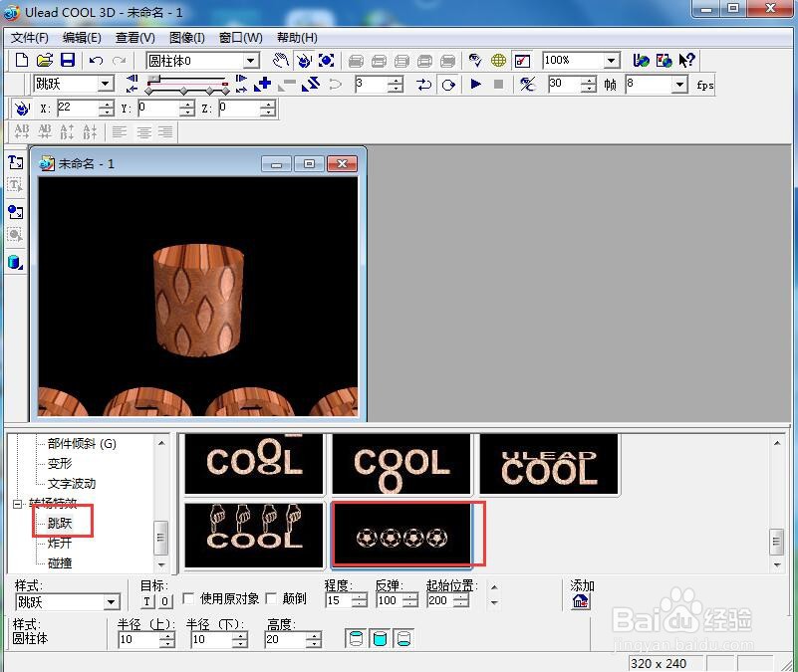Choose the soccer balls jump preset thumbnail
Viewport: 798px width, 672px height.
(x=401, y=535)
